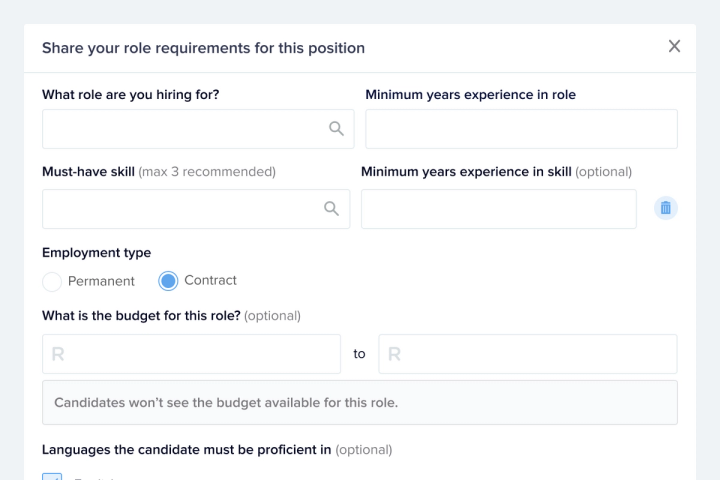Focus the 'What role are you hiring for' field
Viewport: 720px width, 480px height.
198,129
